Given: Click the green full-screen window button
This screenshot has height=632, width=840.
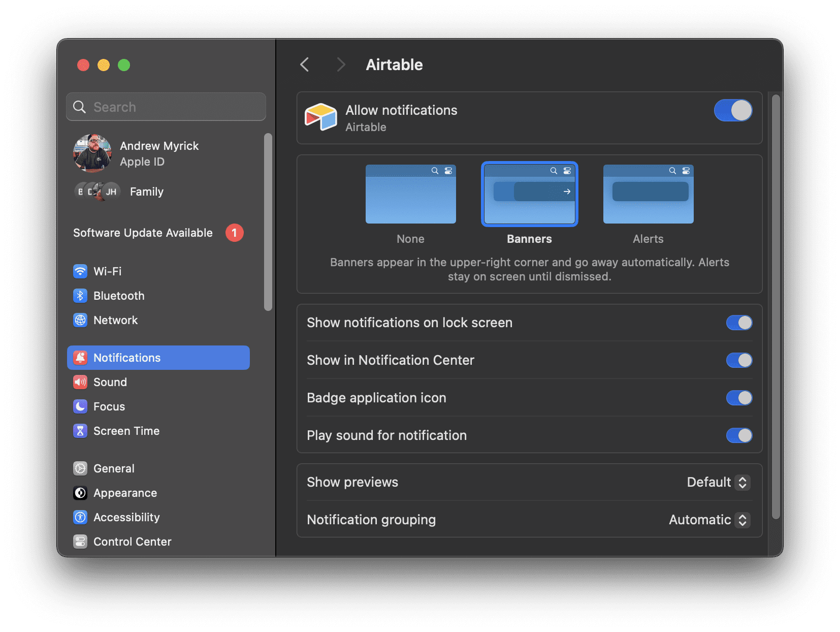Looking at the screenshot, I should [x=124, y=65].
